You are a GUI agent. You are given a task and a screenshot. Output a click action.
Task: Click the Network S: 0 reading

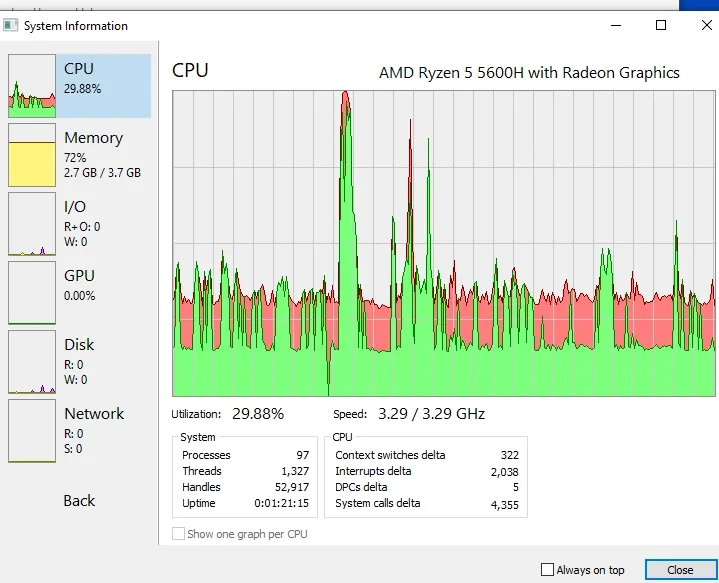coord(73,449)
